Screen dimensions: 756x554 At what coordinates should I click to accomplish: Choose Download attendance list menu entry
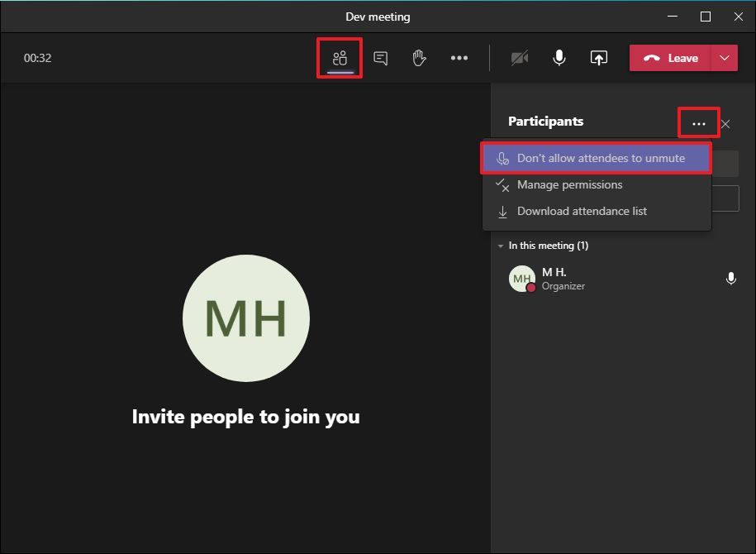point(581,211)
